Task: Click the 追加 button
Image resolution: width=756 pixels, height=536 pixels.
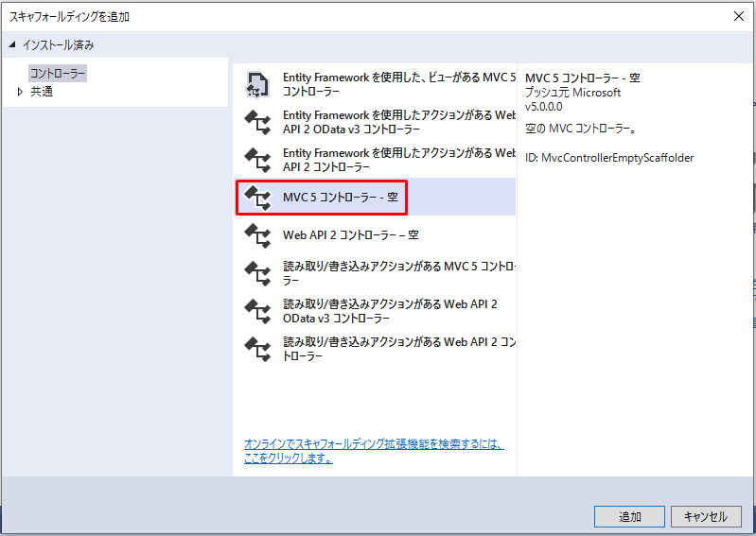Action: [x=629, y=517]
